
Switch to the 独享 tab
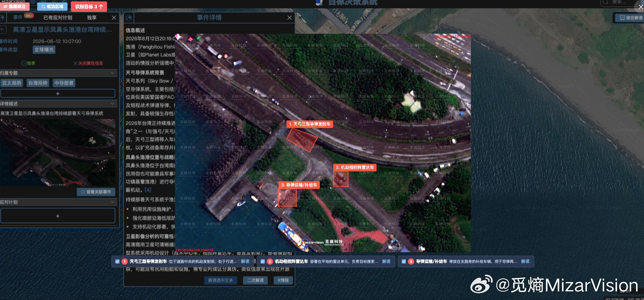coord(92,18)
